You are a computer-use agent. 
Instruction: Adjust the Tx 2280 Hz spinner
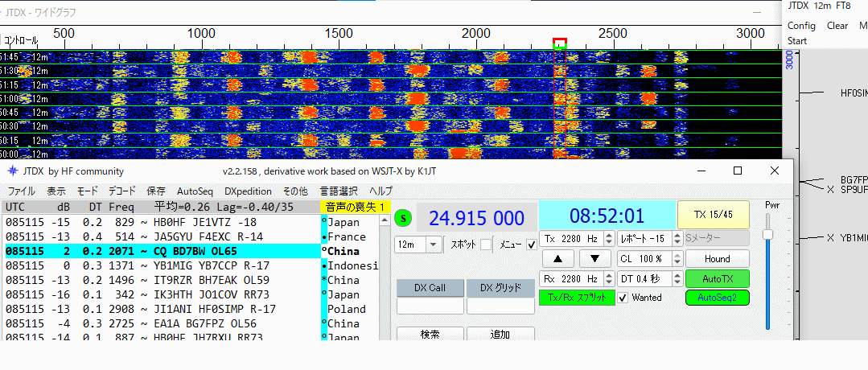pyautogui.click(x=577, y=239)
